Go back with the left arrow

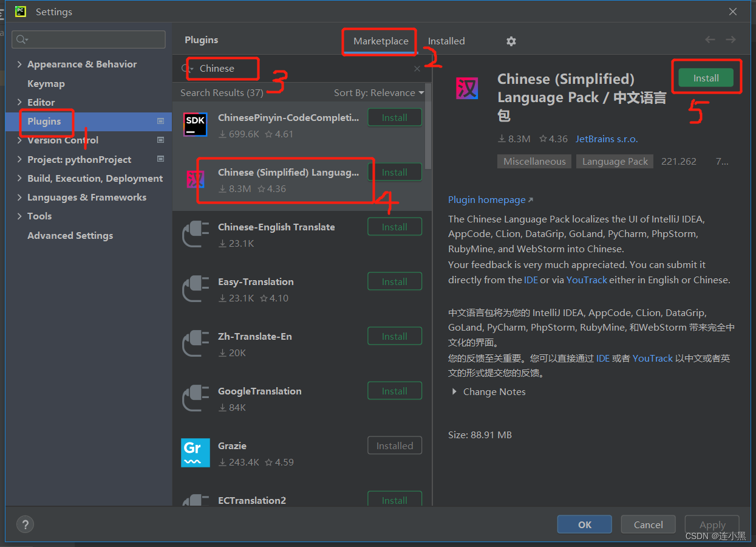tap(710, 40)
